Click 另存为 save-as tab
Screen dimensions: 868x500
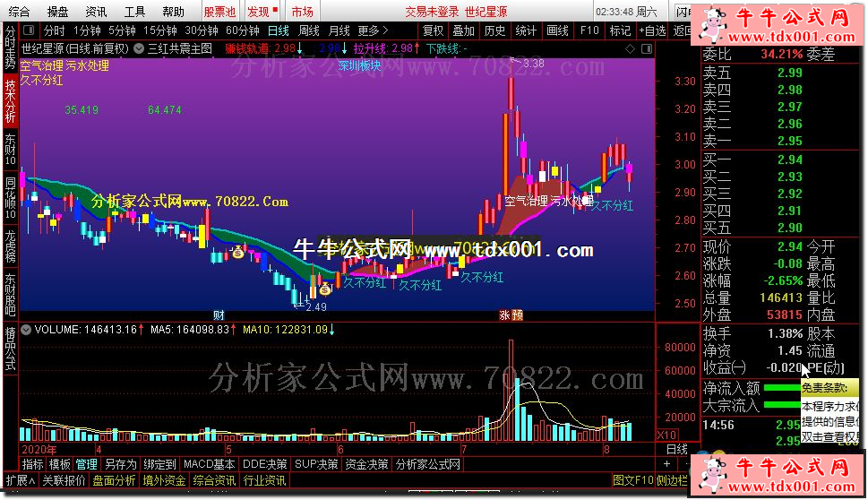(x=120, y=464)
